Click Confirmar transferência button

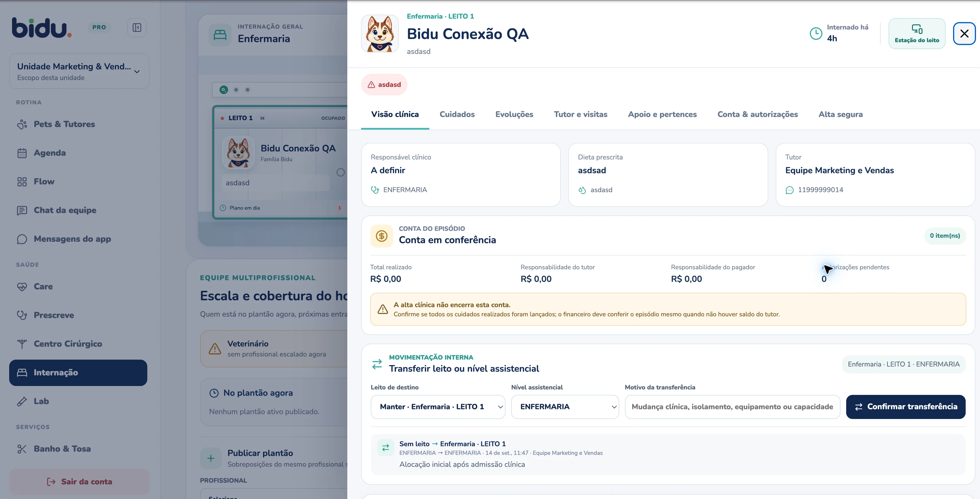(906, 407)
